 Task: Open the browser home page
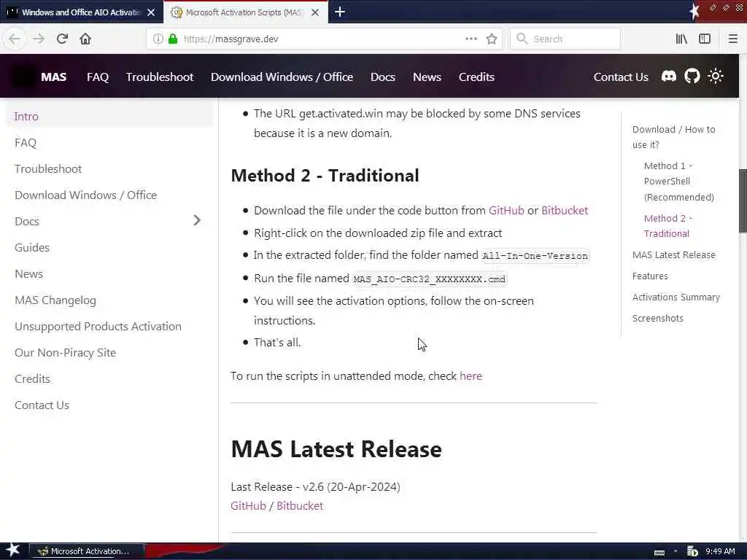click(x=85, y=39)
